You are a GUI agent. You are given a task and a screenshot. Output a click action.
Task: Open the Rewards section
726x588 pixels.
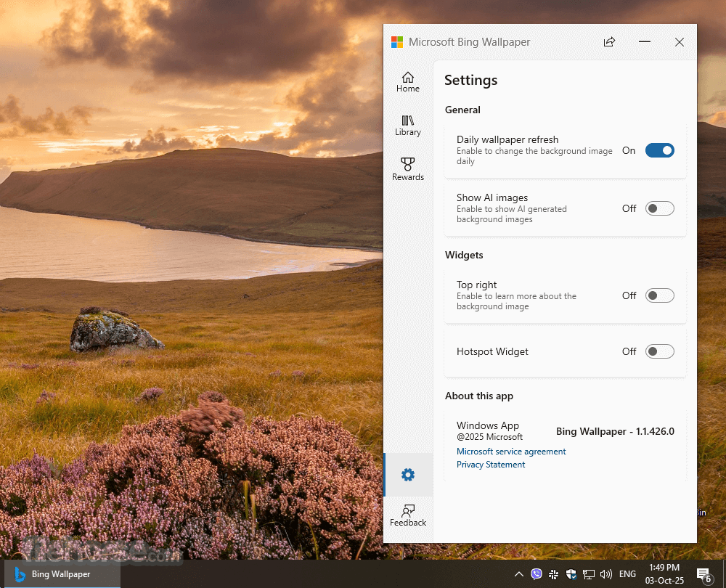tap(407, 169)
